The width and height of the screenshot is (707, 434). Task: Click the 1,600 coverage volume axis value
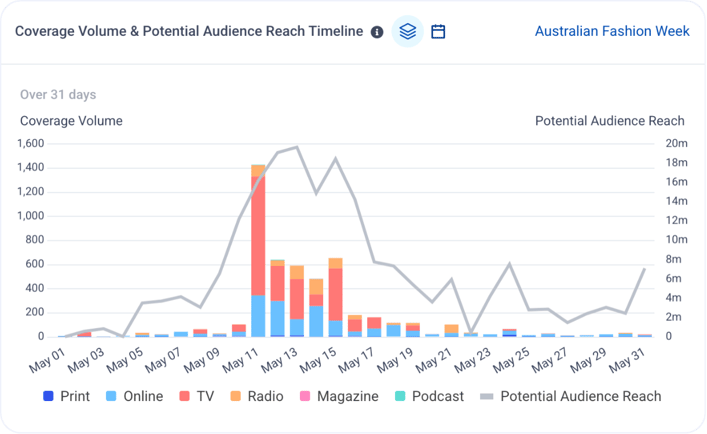click(x=31, y=143)
